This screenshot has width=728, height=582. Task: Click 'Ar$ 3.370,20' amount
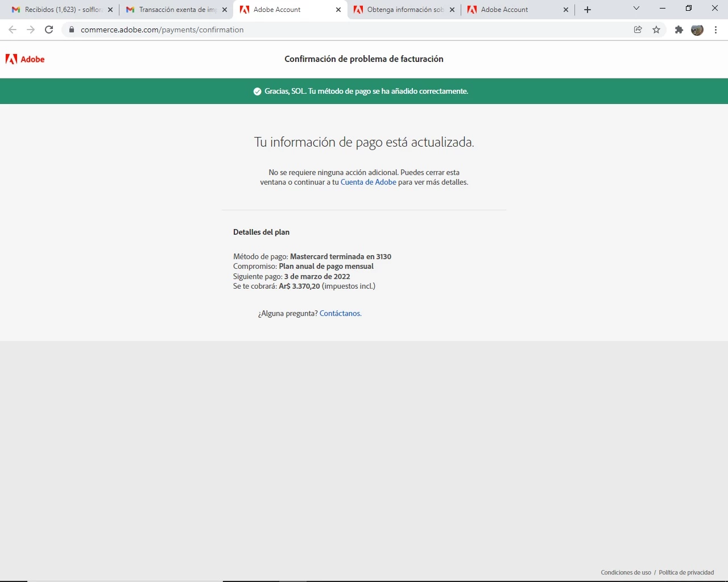coord(299,286)
